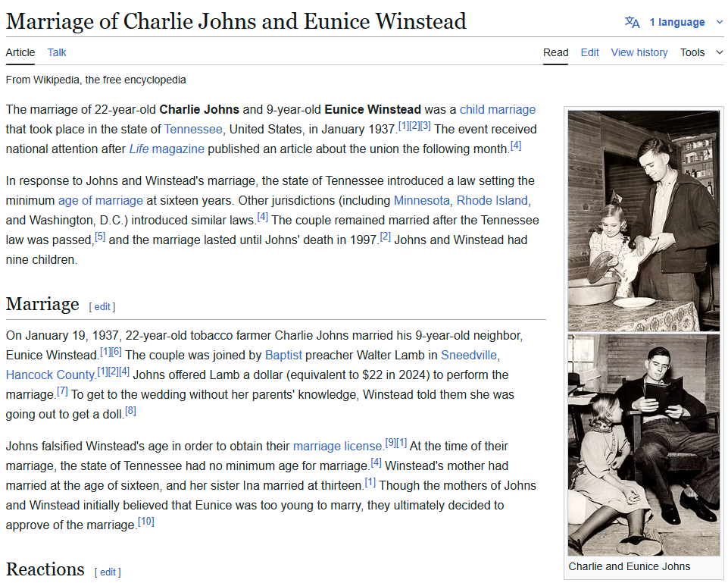Follow the Baptist link
The image size is (728, 583).
[x=283, y=356]
